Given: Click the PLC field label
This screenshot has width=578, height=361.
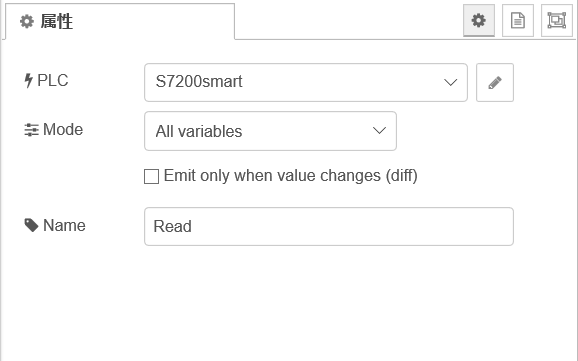Looking at the screenshot, I should click(53, 80).
